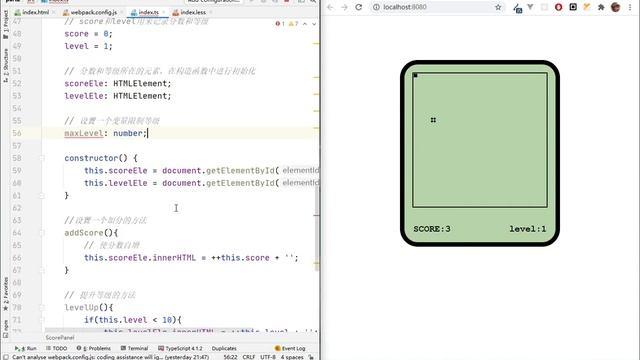
Task: Go back in the browser
Action: pyautogui.click(x=330, y=7)
